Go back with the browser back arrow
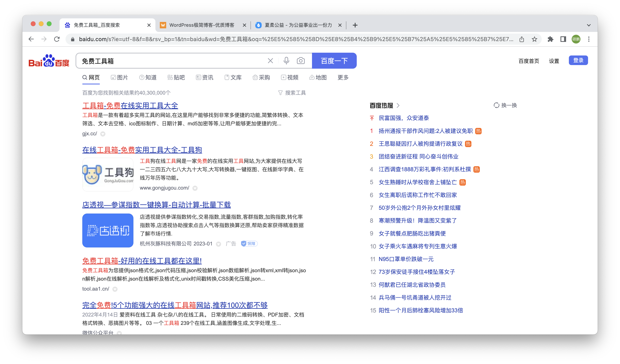 tap(31, 39)
